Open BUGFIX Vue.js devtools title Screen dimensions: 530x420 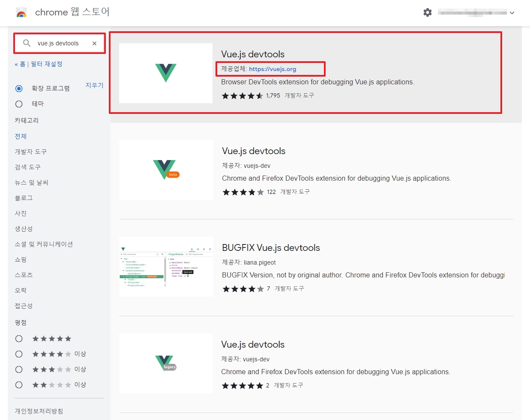[x=271, y=248]
